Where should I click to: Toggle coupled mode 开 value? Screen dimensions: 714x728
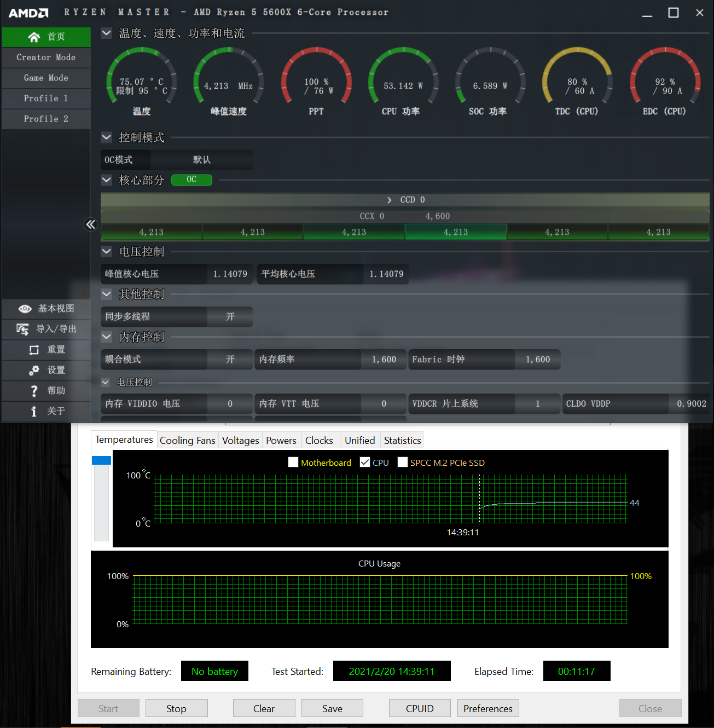pos(230,359)
